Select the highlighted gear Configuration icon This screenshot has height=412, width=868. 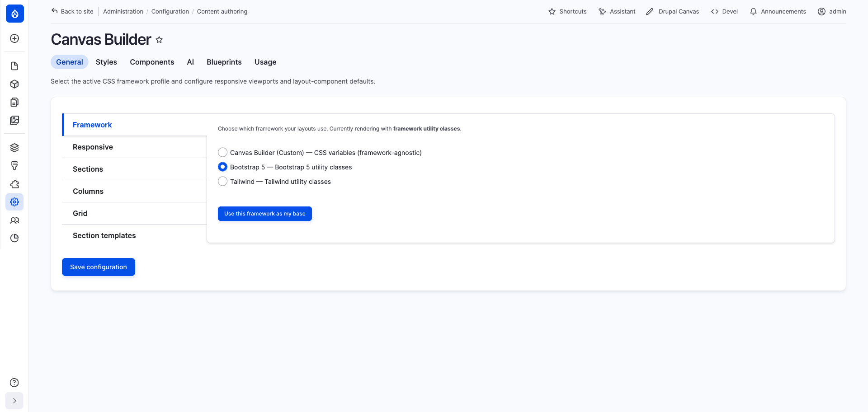(14, 202)
